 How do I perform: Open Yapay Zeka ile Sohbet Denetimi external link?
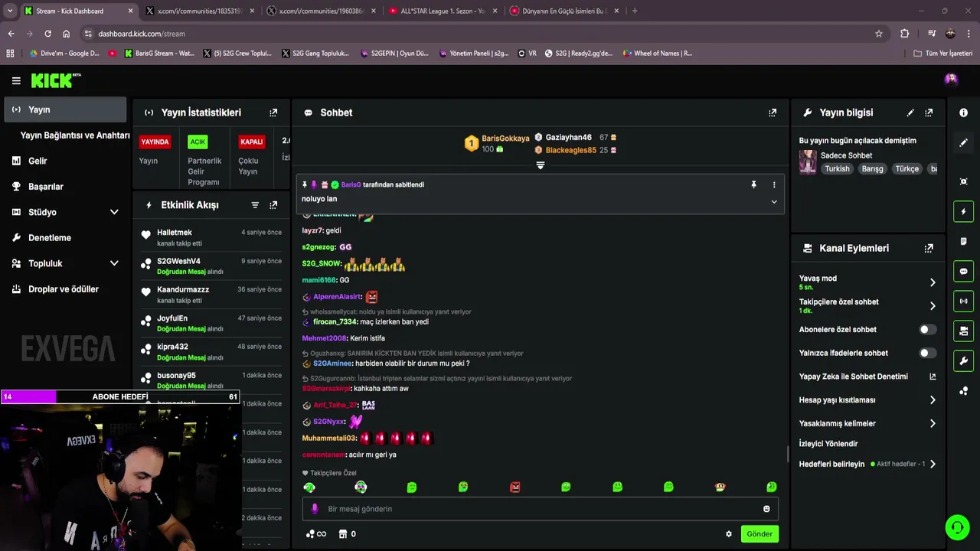(x=933, y=377)
